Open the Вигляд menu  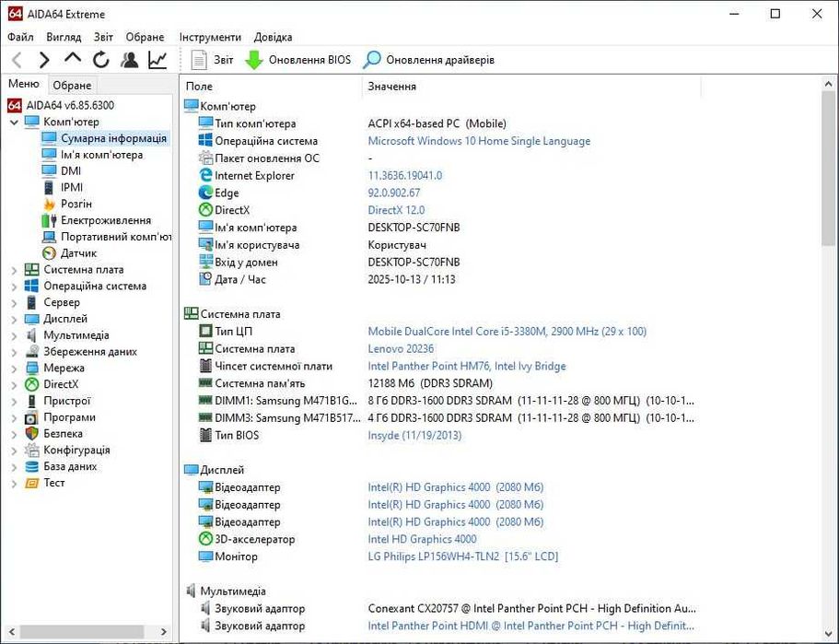tap(64, 37)
